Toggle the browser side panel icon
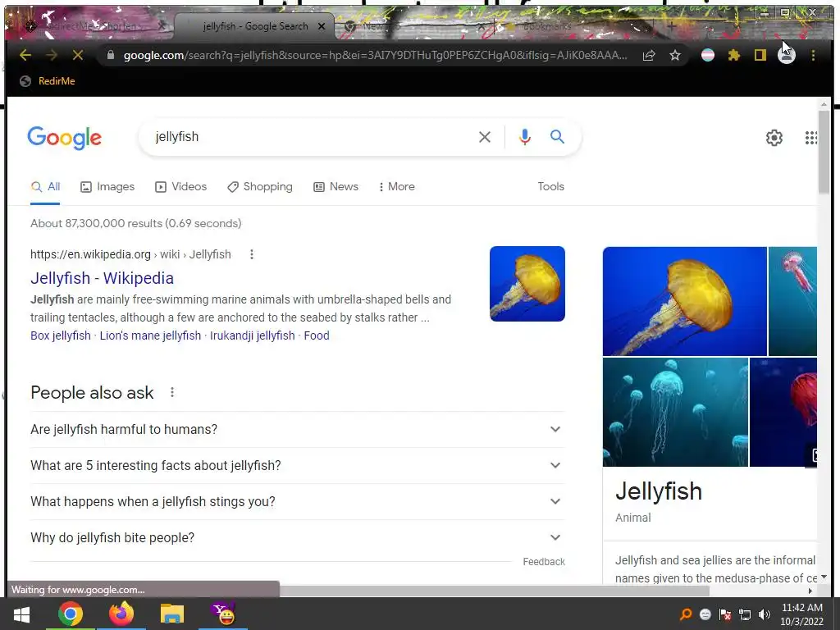The image size is (840, 630). pos(760,55)
